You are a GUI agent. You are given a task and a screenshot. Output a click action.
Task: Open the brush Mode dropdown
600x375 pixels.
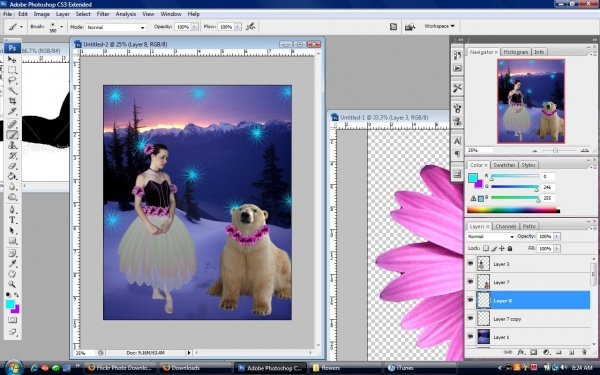116,27
